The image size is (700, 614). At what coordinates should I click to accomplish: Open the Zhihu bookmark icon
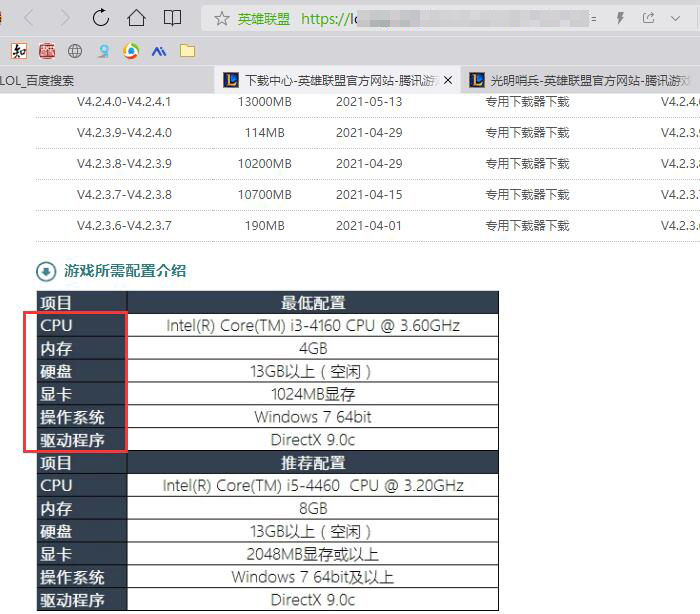click(19, 51)
